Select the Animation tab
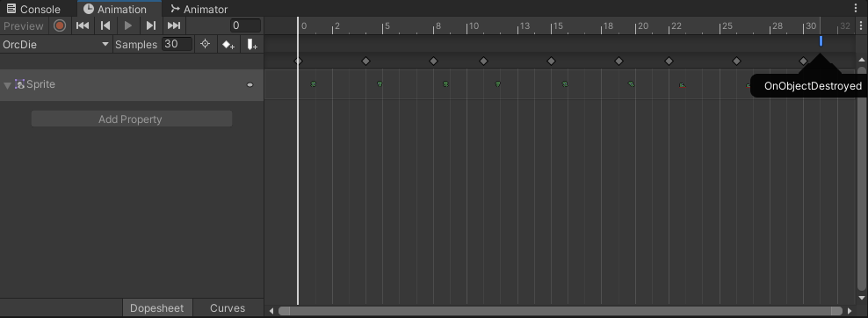Screen dimensions: 868x318 114,9
